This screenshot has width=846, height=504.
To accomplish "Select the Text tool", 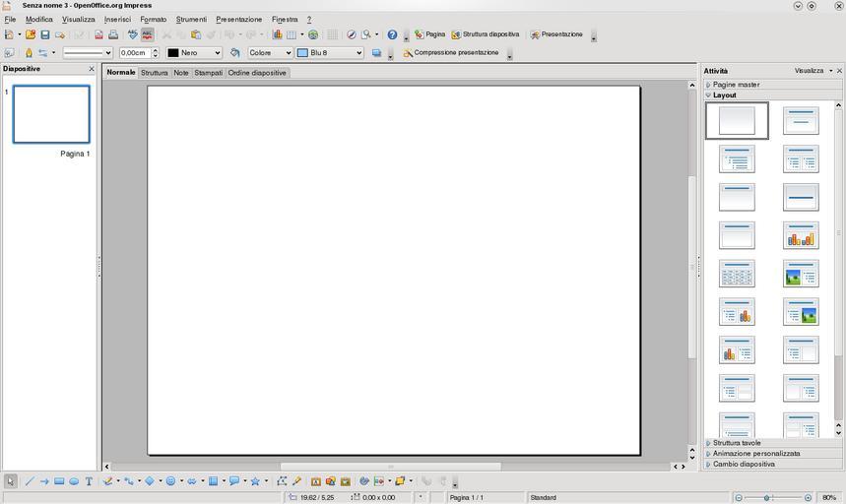I will (x=89, y=481).
